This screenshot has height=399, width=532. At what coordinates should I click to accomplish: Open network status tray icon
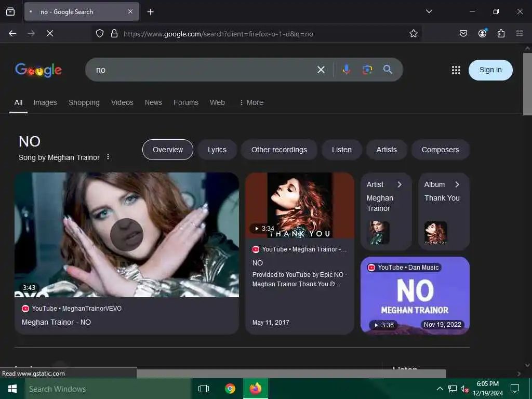pos(453,389)
